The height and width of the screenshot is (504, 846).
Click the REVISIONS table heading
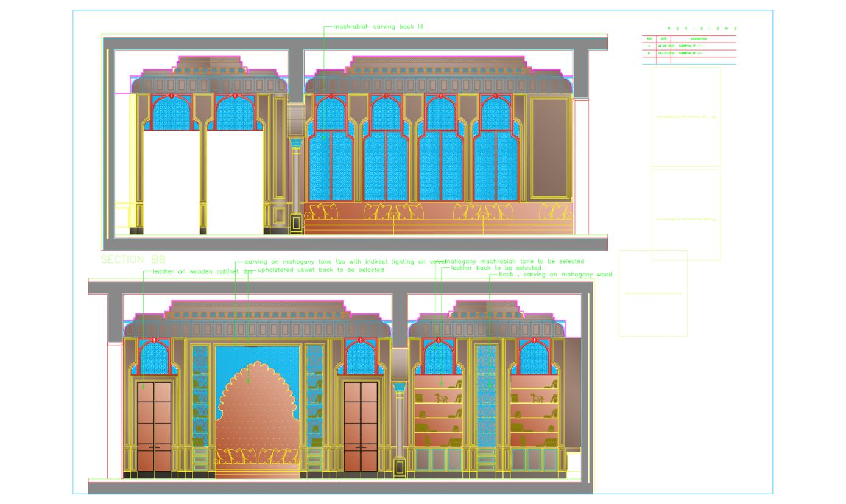pyautogui.click(x=702, y=29)
